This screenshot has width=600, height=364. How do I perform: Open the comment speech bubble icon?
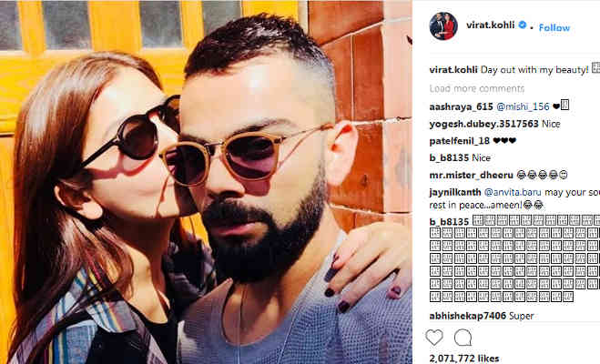click(x=463, y=338)
